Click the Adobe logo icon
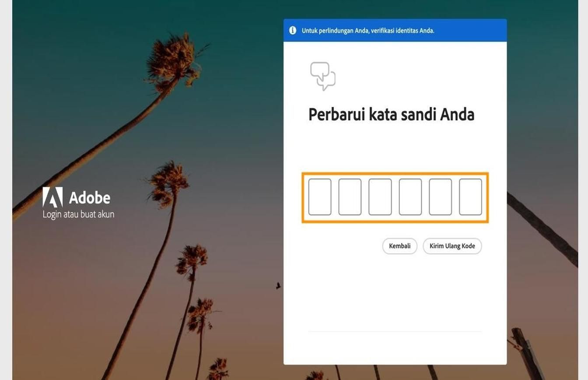588x380 pixels. tap(52, 197)
